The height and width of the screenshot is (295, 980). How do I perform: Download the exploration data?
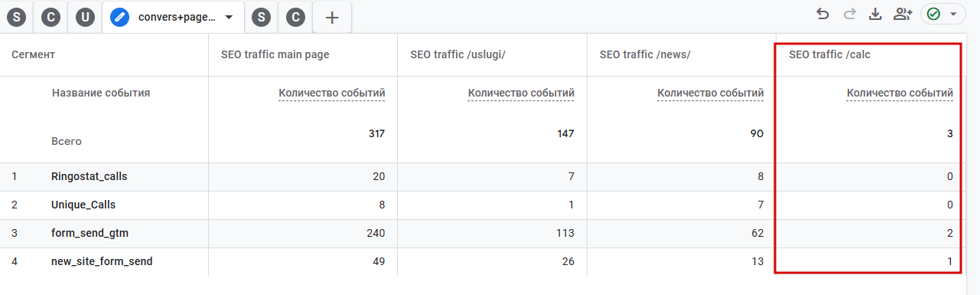coord(876,14)
